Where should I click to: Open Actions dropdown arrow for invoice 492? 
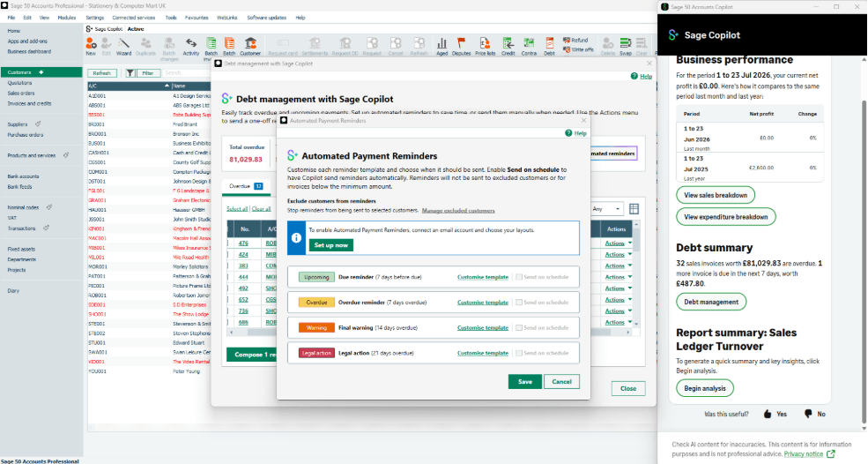(630, 288)
